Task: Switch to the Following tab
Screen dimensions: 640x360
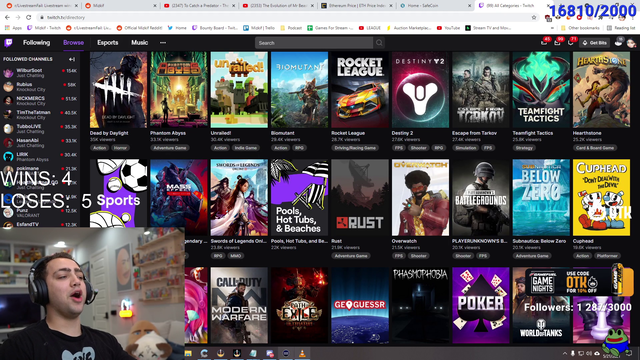Action: 36,42
